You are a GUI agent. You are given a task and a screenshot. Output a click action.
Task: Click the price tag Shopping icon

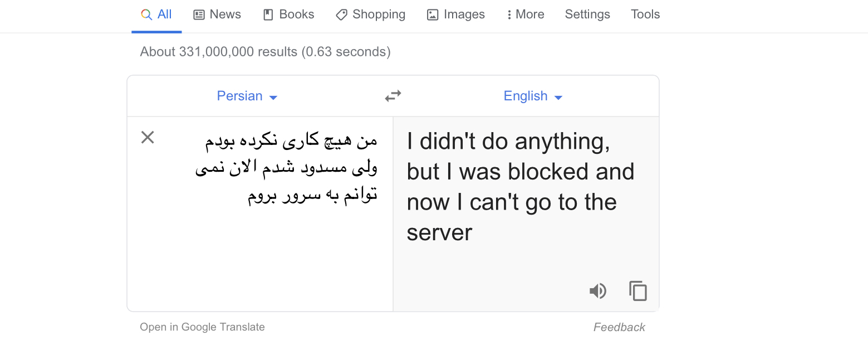(x=341, y=15)
